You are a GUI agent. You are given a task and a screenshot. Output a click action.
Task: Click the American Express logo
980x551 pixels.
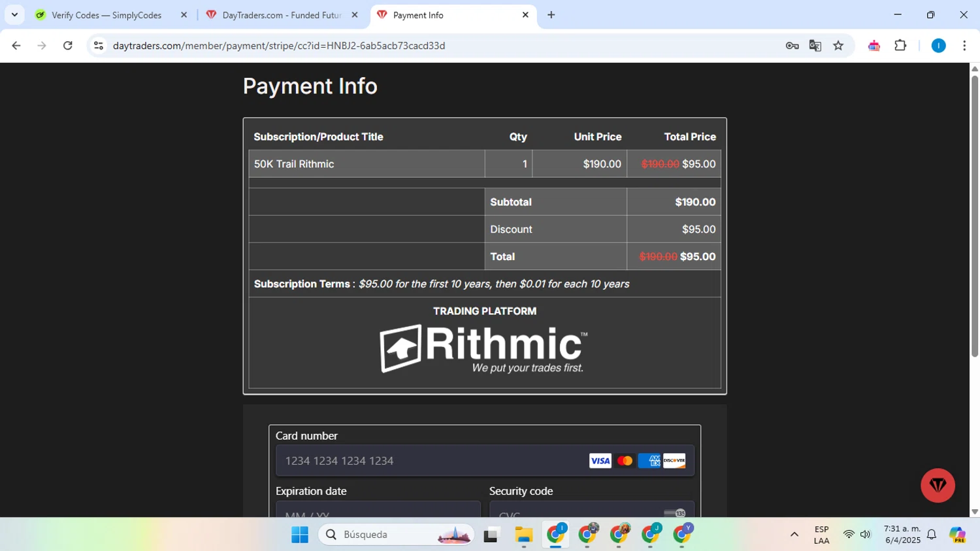click(649, 461)
